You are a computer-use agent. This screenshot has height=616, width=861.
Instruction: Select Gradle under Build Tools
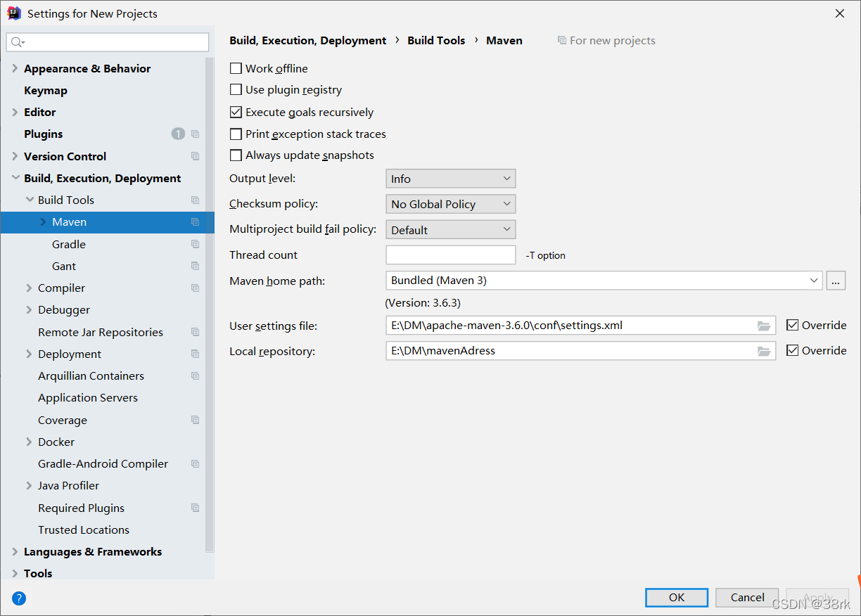point(69,244)
